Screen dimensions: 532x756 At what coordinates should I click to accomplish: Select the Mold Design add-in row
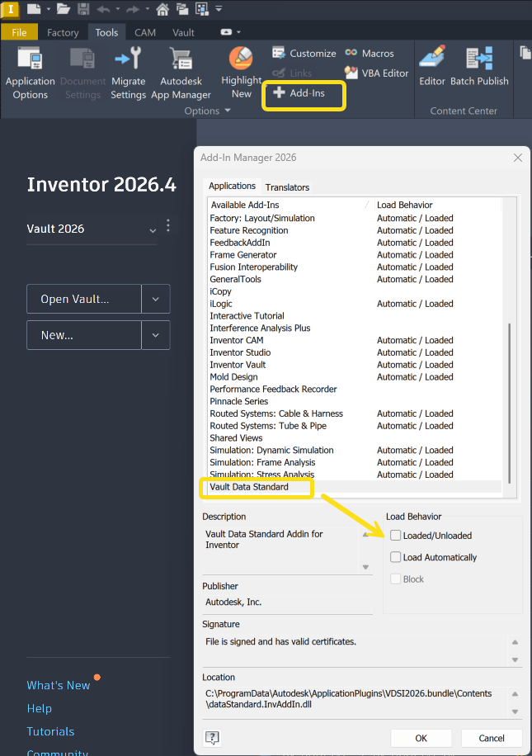(x=355, y=376)
